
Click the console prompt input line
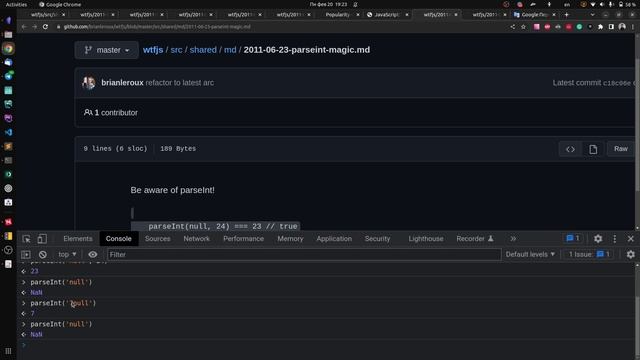(329, 345)
